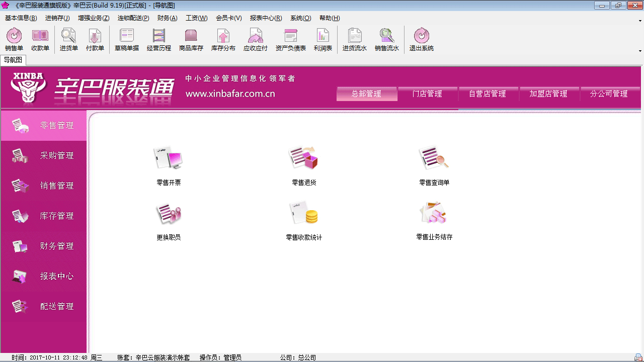Switch to the 导航图 document tab
644x362 pixels.
click(13, 60)
